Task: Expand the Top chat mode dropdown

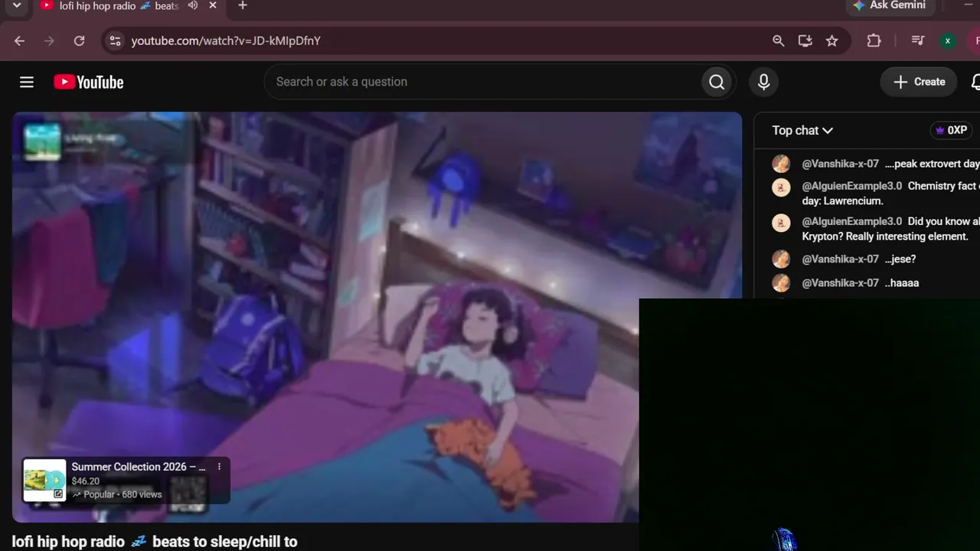Action: tap(802, 130)
